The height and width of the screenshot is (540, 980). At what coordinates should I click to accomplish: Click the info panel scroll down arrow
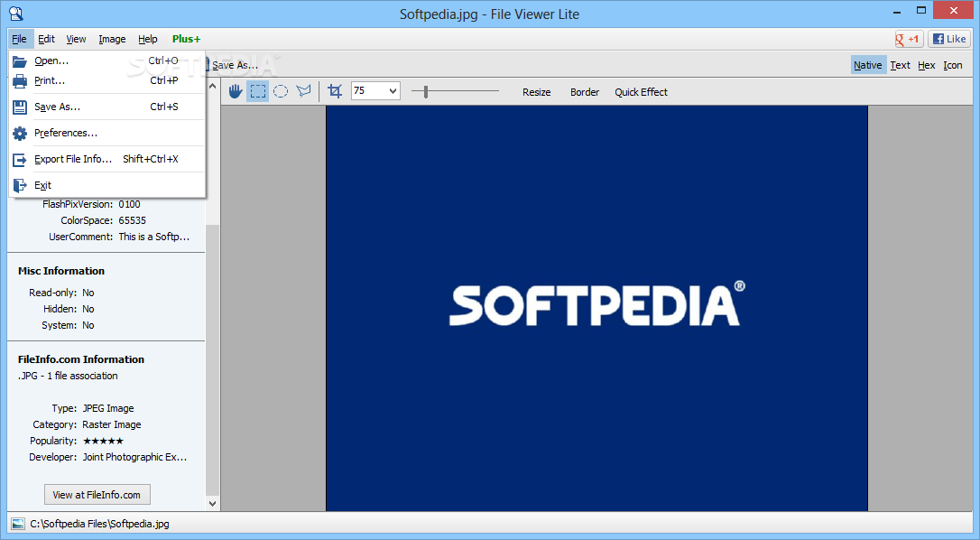[212, 503]
